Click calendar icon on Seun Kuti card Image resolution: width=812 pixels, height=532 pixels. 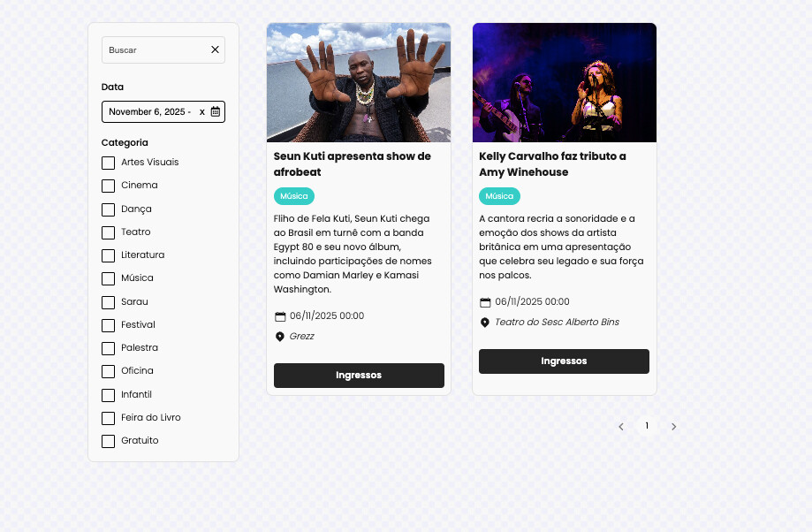280,316
